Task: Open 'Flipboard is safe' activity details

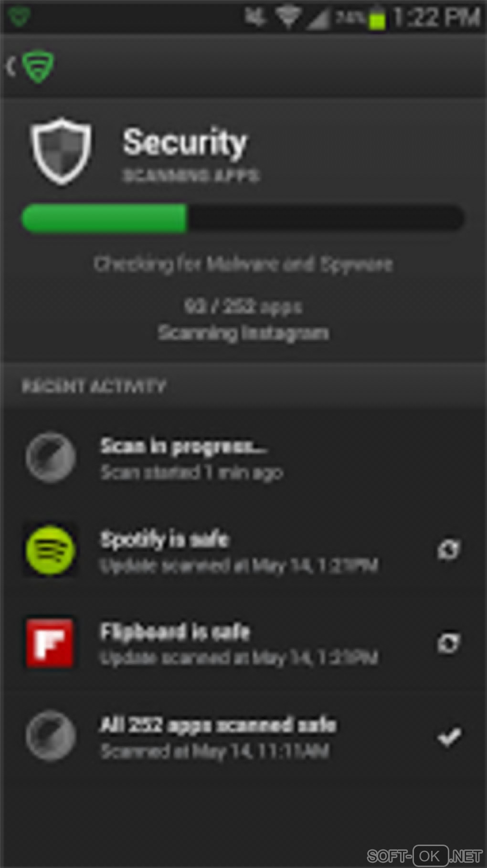Action: pos(243,642)
